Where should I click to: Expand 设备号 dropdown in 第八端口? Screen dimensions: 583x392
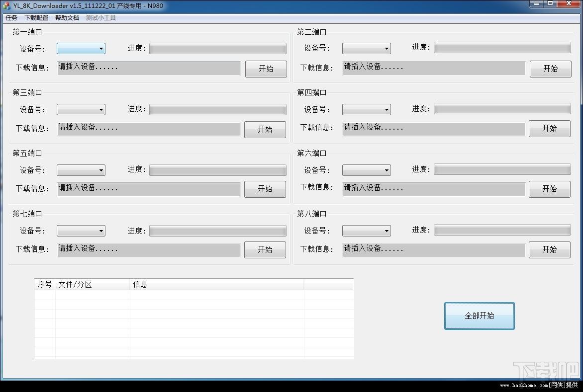coord(366,231)
